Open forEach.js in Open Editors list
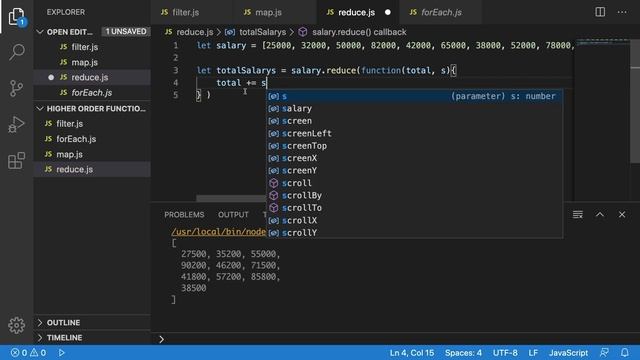This screenshot has height=360, width=640. pyautogui.click(x=92, y=93)
